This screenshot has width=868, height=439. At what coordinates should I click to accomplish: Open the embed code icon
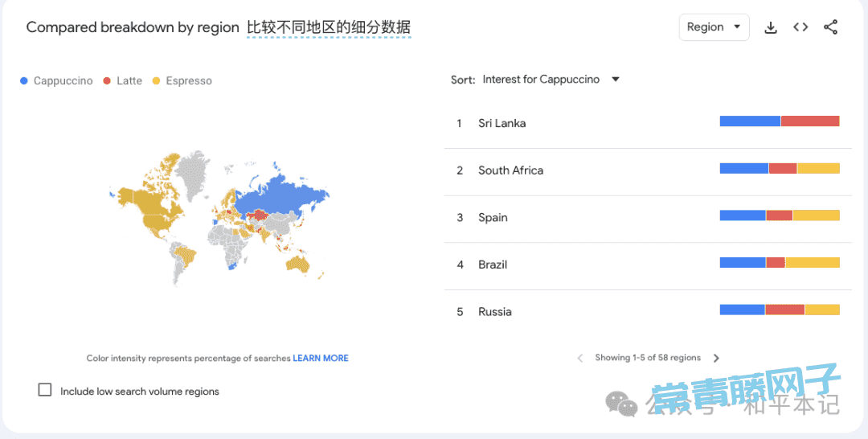pos(800,27)
